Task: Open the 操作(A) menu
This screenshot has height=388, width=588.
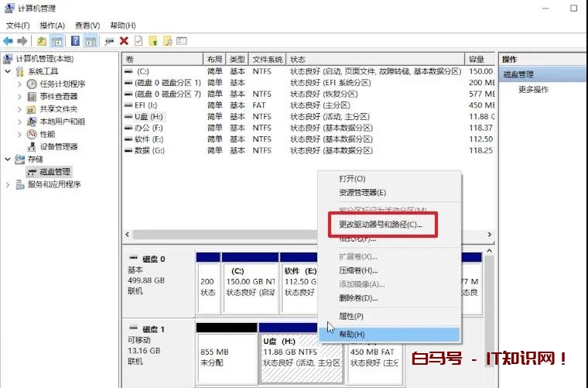Action: click(52, 26)
